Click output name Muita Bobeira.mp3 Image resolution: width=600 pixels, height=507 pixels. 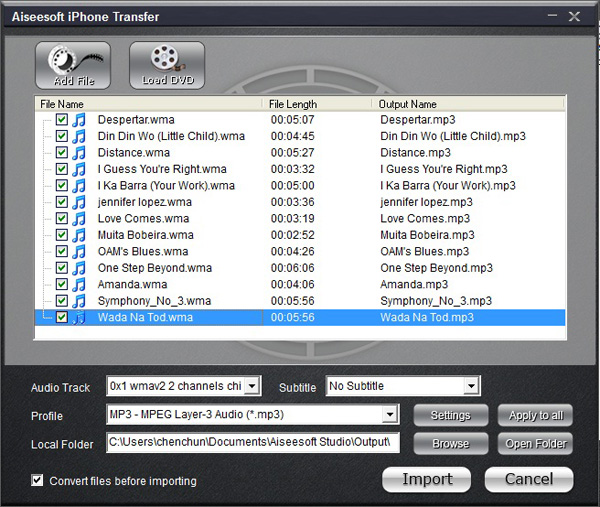[x=427, y=235]
